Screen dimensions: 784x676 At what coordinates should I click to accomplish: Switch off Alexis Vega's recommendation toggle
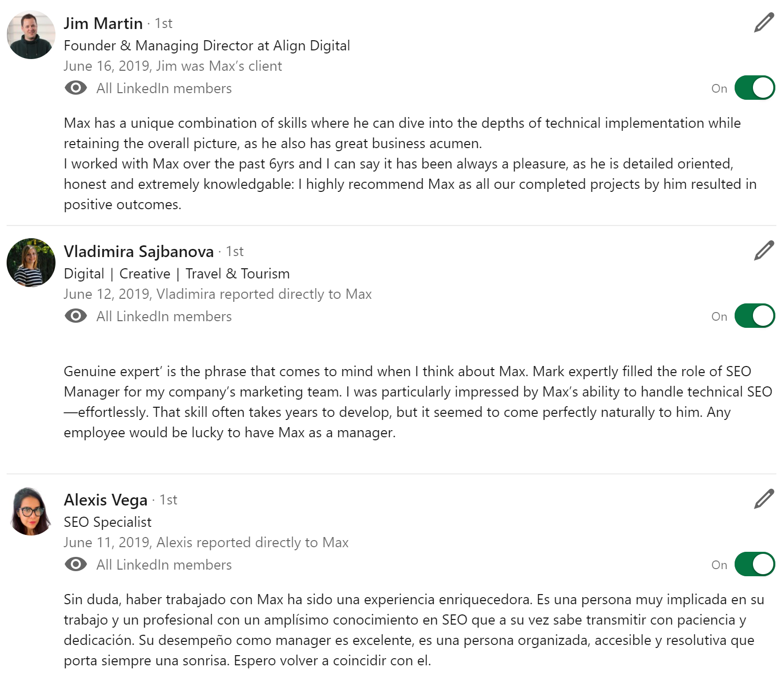point(754,565)
